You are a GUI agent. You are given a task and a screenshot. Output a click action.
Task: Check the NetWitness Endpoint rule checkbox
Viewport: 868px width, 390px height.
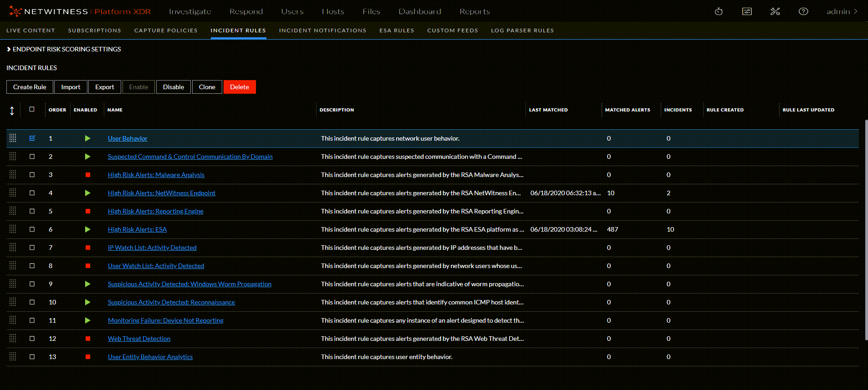click(32, 192)
